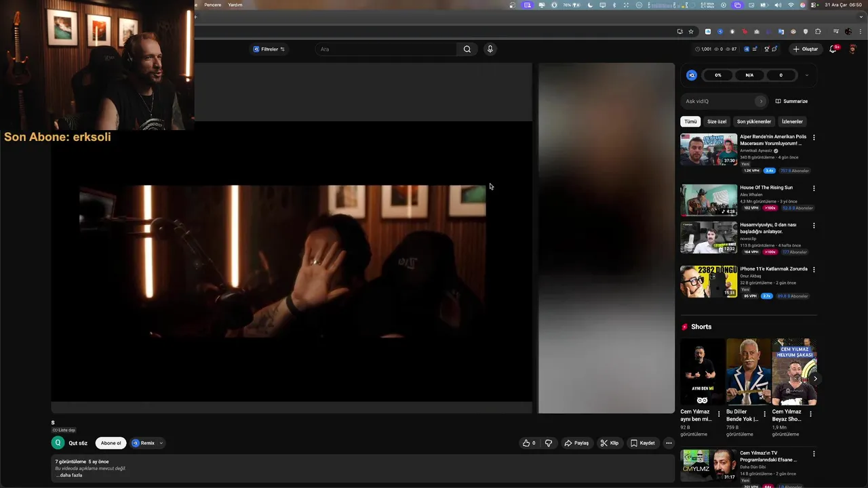Click the Klip scissors button
The image size is (868, 488).
tap(609, 443)
